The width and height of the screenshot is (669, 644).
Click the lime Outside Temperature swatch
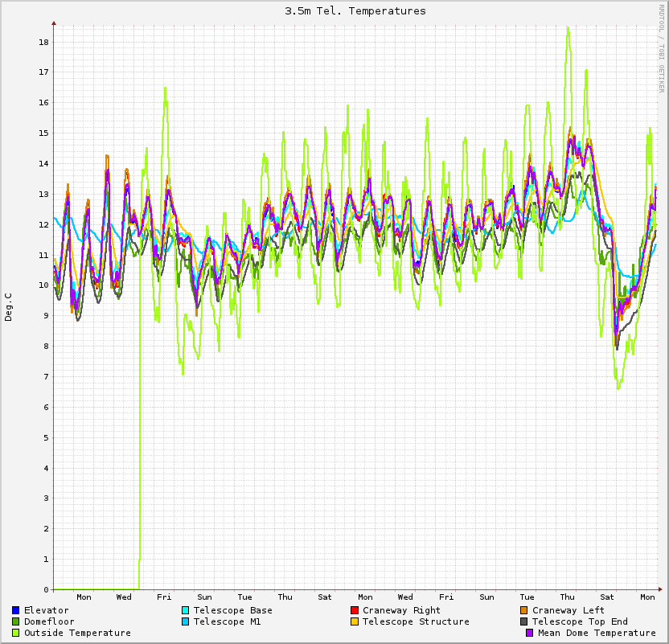point(16,633)
